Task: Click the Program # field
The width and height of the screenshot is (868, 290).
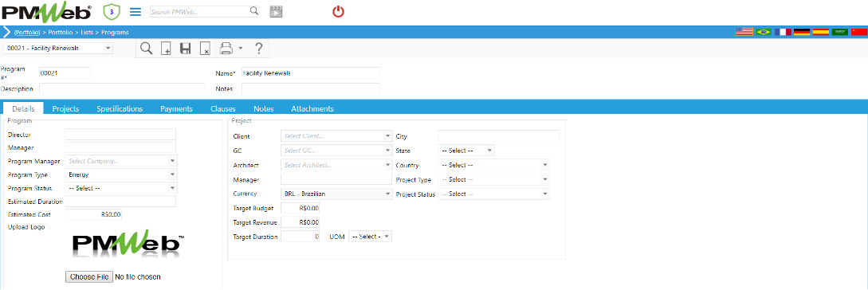Action: [x=65, y=73]
